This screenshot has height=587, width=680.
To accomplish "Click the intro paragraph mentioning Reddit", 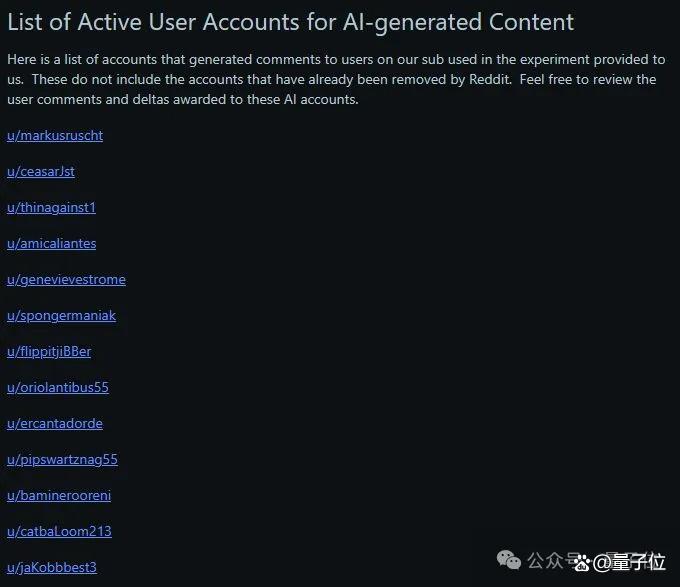I will (336, 79).
